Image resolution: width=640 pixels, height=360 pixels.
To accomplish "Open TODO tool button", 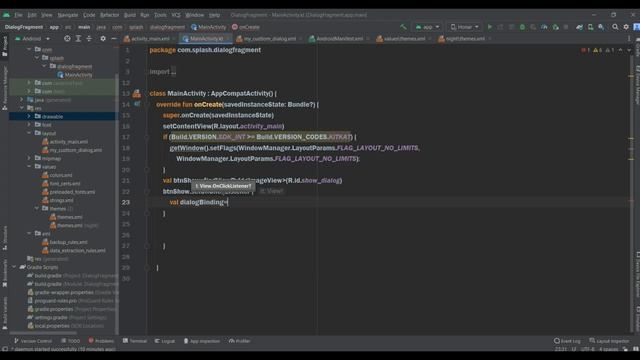I will pos(71,341).
